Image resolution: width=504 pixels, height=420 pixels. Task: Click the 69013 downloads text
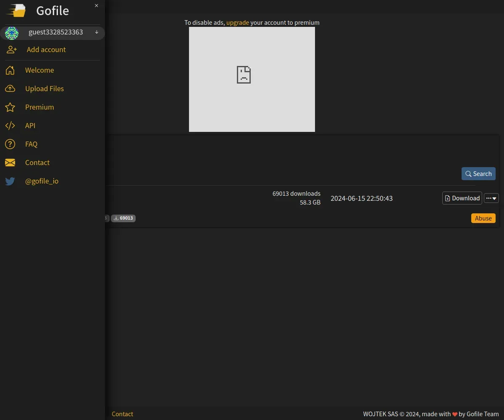pos(297,194)
